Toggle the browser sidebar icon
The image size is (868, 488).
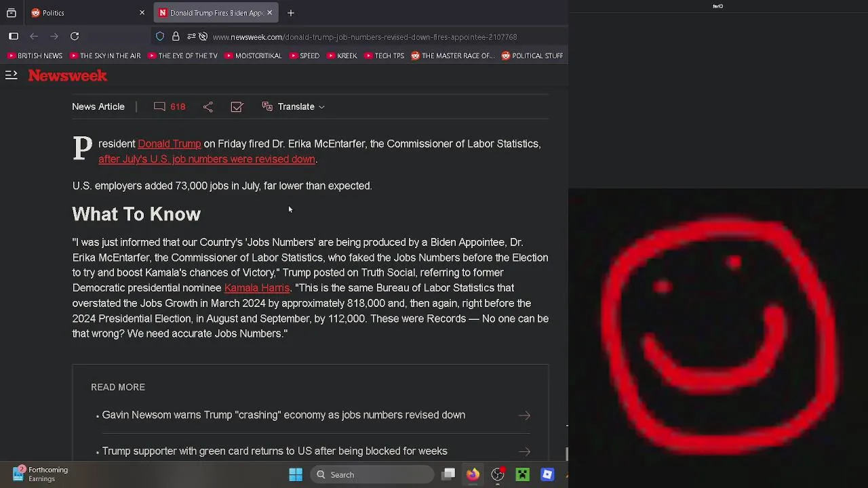(14, 37)
